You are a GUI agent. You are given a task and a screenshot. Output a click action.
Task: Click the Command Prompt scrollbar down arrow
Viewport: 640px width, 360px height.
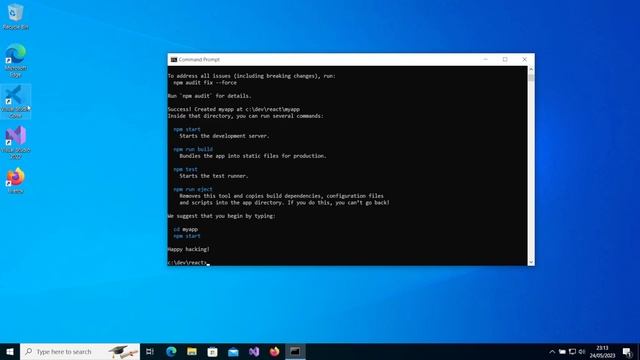click(x=531, y=262)
